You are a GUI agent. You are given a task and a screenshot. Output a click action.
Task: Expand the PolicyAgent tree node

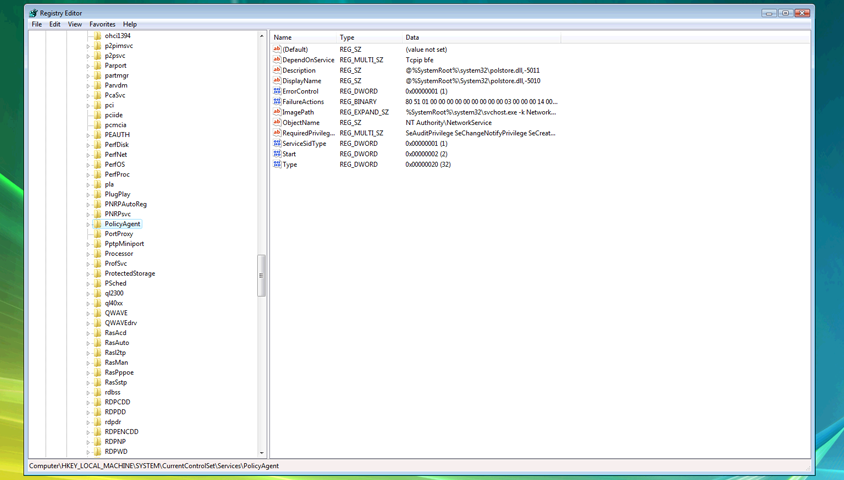[88, 224]
